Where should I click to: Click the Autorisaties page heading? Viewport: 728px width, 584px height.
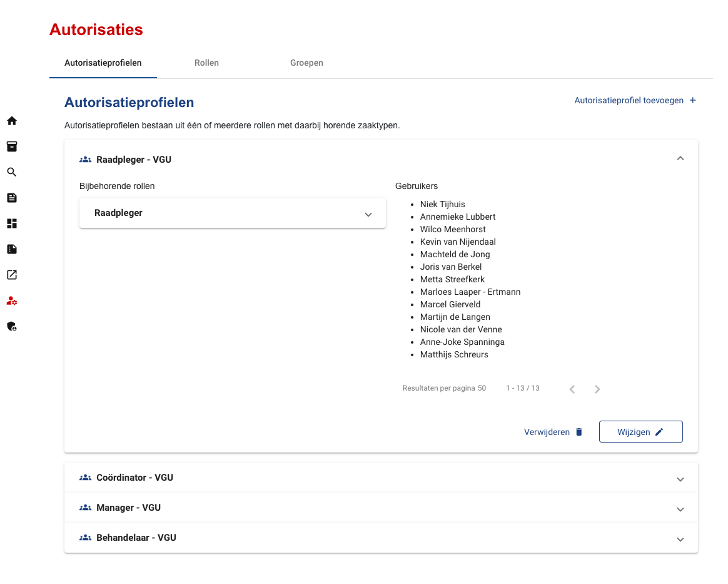coord(96,30)
